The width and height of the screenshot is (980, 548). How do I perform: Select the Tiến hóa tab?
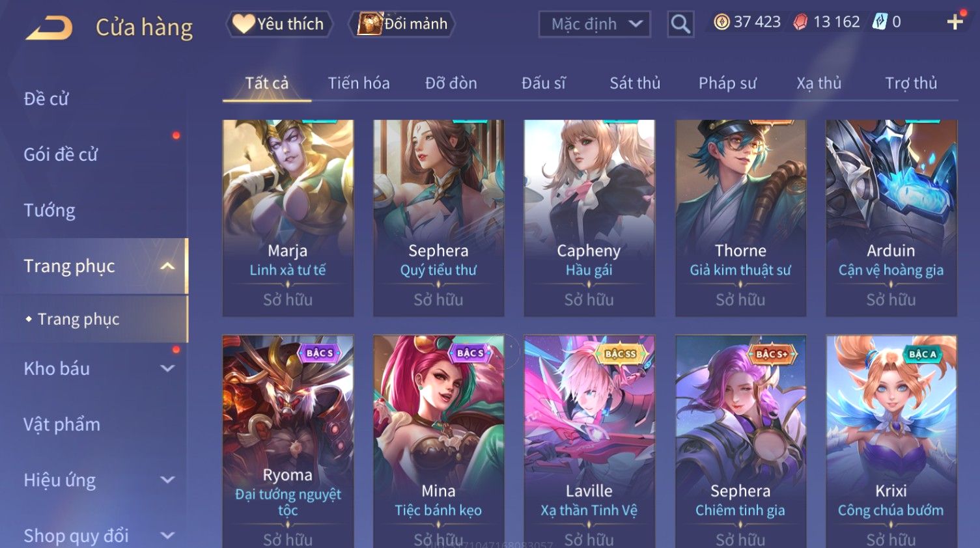coord(359,83)
